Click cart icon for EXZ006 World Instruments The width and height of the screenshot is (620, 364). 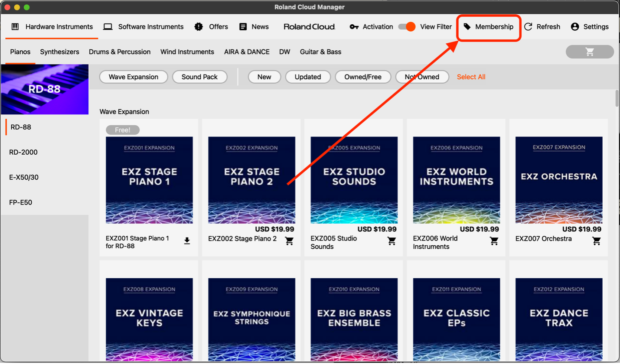(x=494, y=241)
